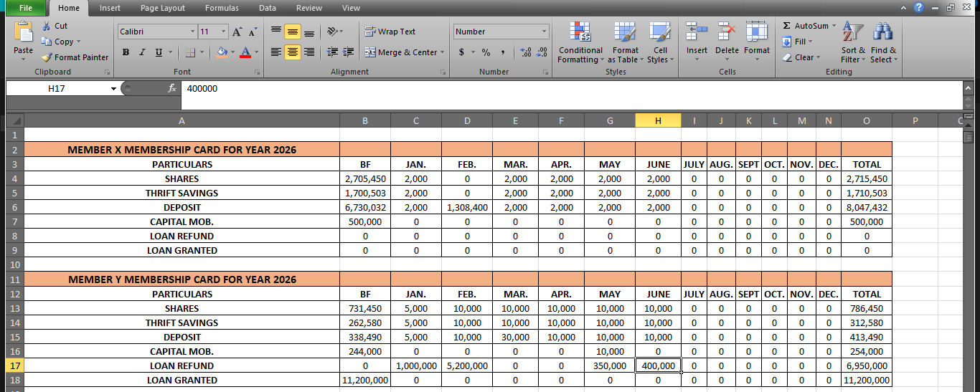Click the Format Painter brush icon
980x392 pixels.
[x=47, y=57]
